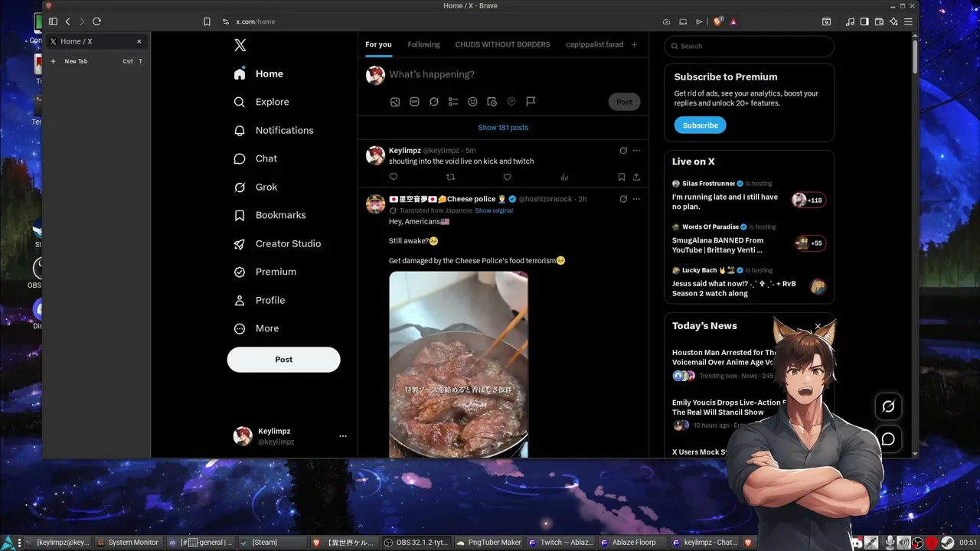This screenshot has height=551, width=980.
Task: Click the Grok enhance icon in composer
Action: tap(434, 102)
